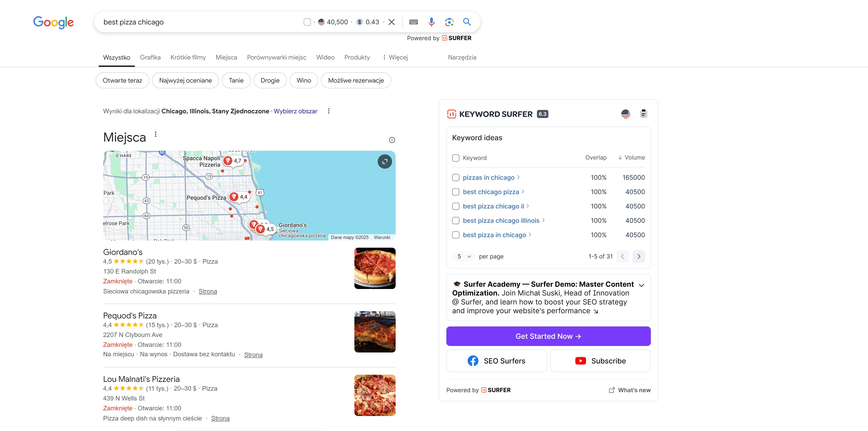
Task: Click the on-screen keyboard icon
Action: click(x=413, y=22)
